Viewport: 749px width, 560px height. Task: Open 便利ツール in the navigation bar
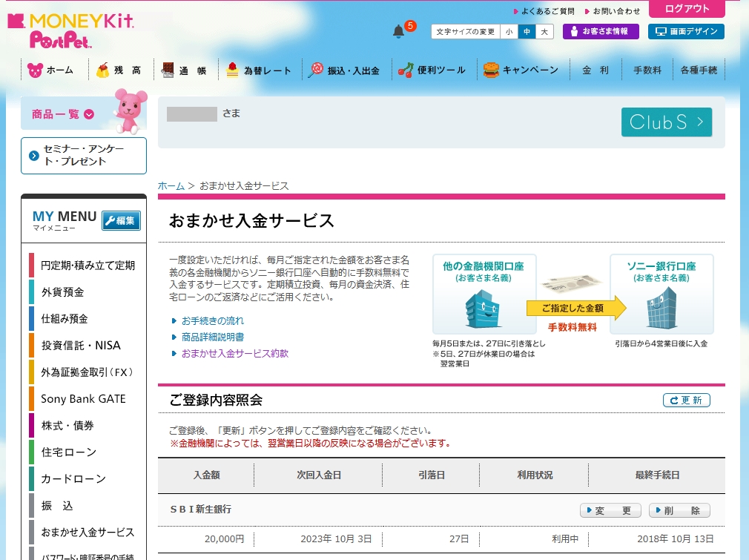[432, 70]
